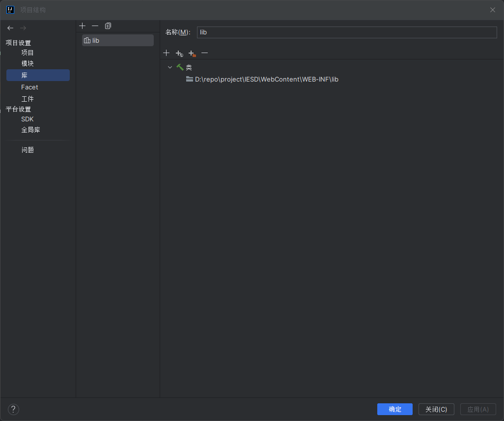
Task: Click the 确定 button
Action: [x=395, y=409]
